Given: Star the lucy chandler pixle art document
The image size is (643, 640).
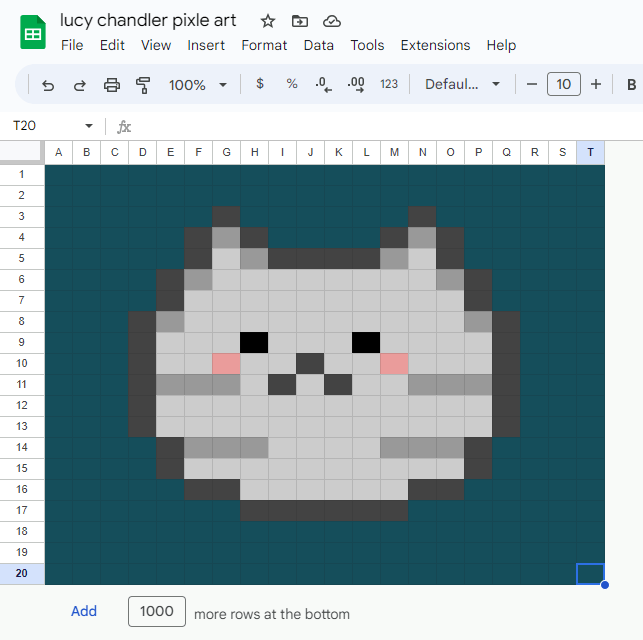Looking at the screenshot, I should click(x=268, y=21).
